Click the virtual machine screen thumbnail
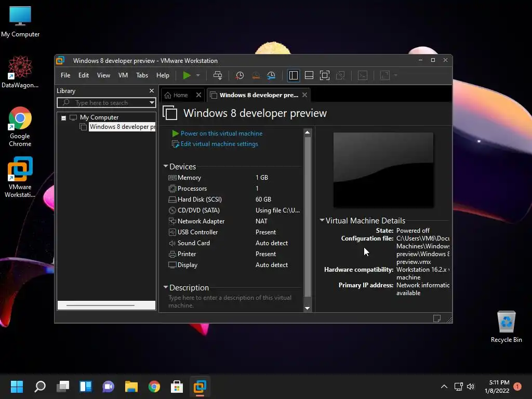The width and height of the screenshot is (532, 399). (383, 170)
